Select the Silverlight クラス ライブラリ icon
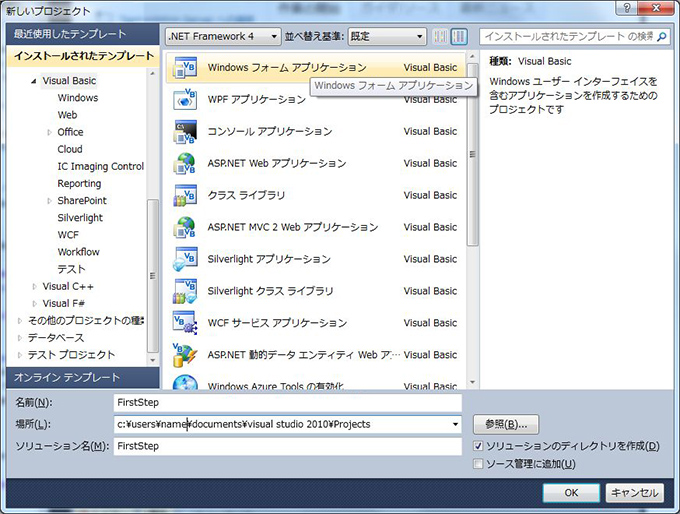Image resolution: width=680 pixels, height=514 pixels. [185, 291]
